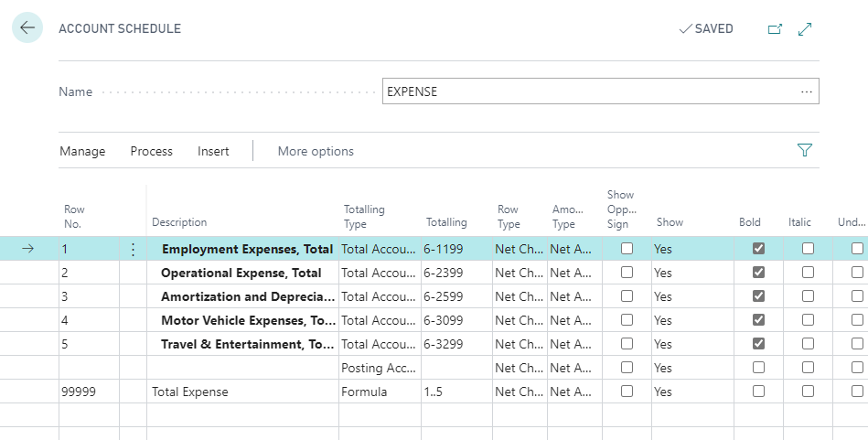
Task: Click the back arrow button
Action: point(27,28)
